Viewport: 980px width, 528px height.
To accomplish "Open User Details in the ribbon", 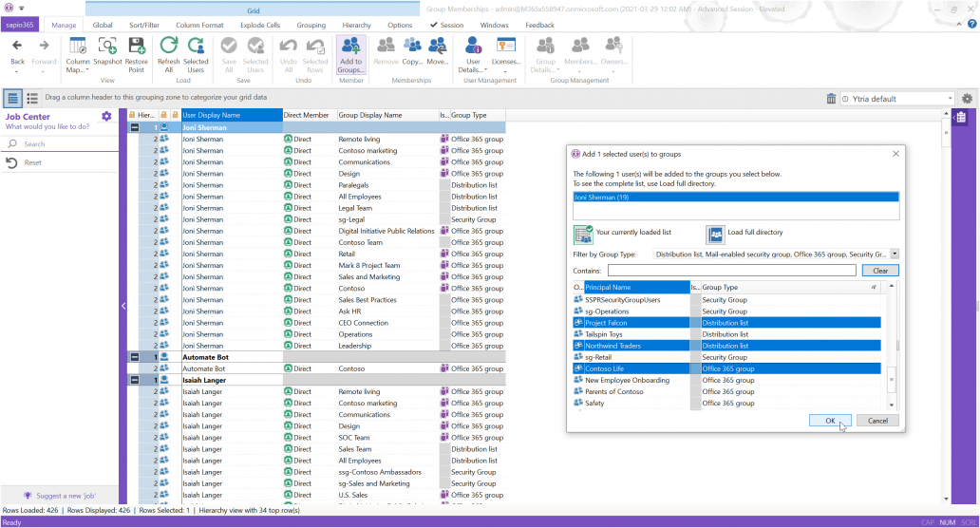I will (473, 54).
